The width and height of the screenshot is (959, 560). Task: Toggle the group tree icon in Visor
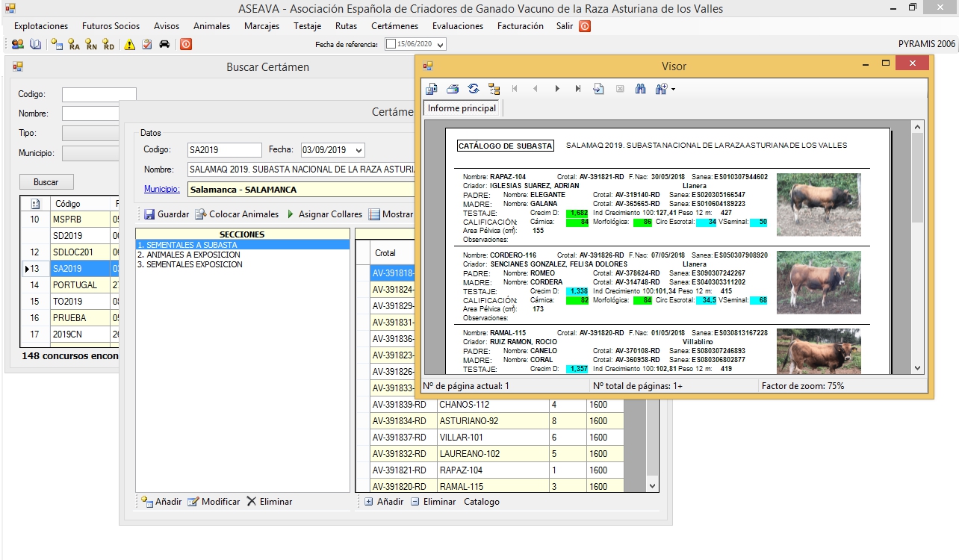(494, 89)
